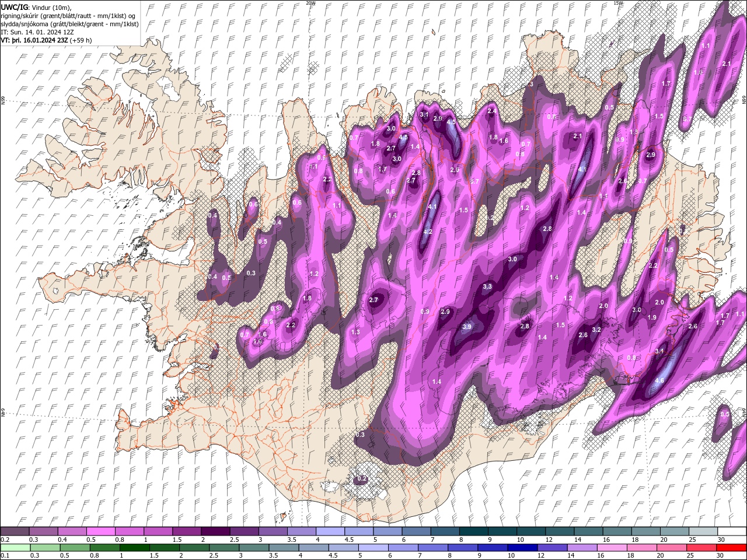Click the VT: þri. 16.01.2024 23Z valid time
747x560 pixels.
point(34,40)
